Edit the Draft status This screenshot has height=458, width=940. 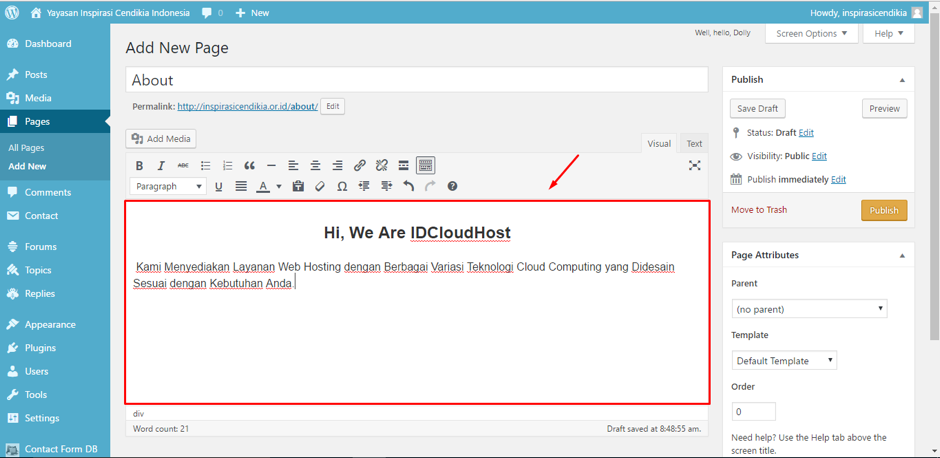click(806, 132)
